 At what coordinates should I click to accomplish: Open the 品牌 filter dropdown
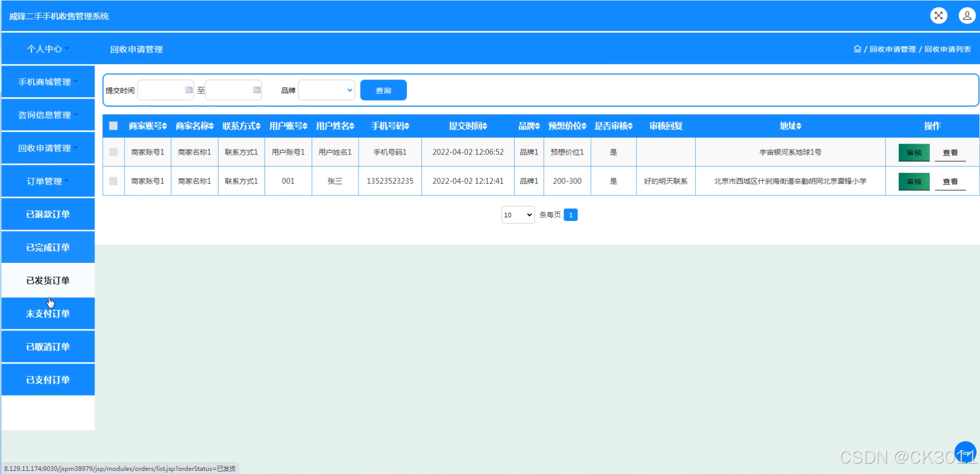coord(326,90)
